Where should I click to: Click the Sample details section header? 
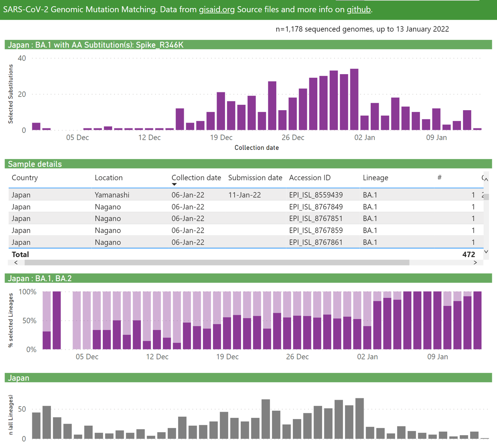(248, 164)
